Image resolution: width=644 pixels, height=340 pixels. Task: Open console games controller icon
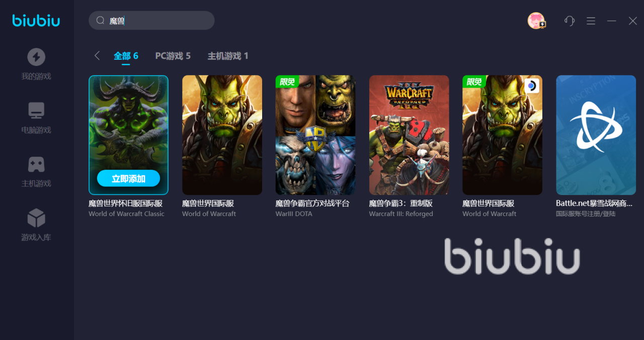pos(36,164)
